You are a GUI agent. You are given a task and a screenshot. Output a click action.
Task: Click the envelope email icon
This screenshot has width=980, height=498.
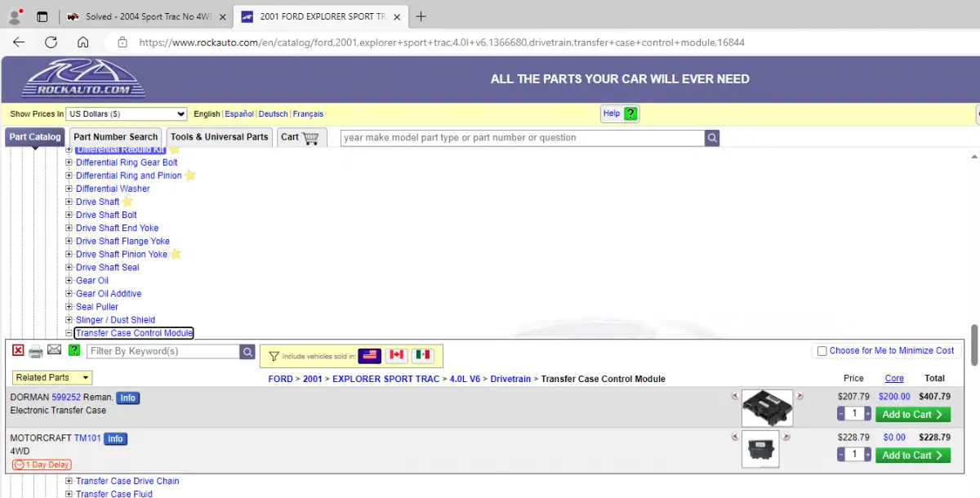coord(55,350)
